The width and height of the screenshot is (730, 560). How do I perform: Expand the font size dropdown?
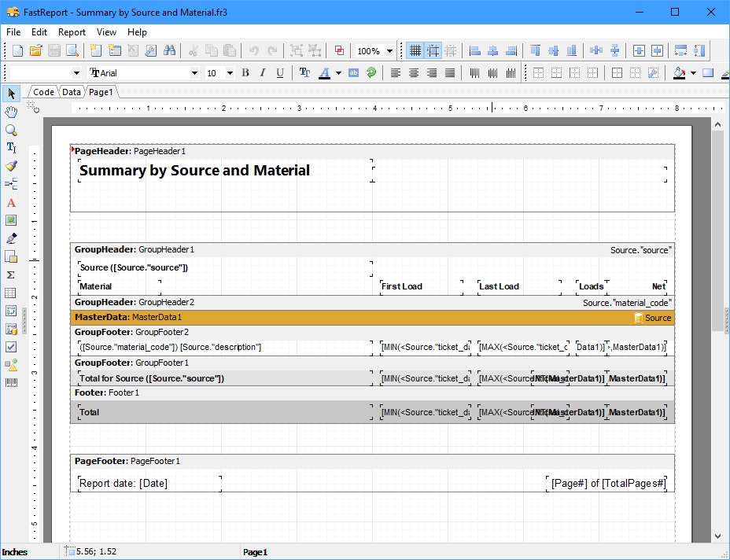coord(230,73)
